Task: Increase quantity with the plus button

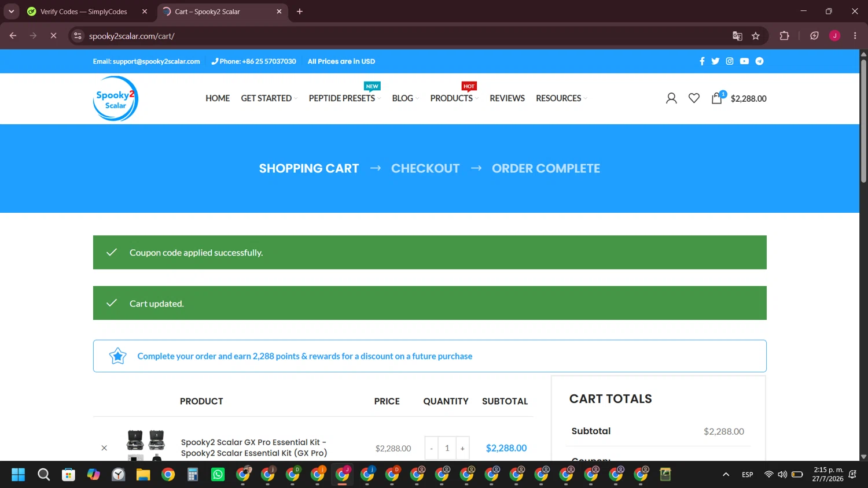Action: pyautogui.click(x=462, y=448)
